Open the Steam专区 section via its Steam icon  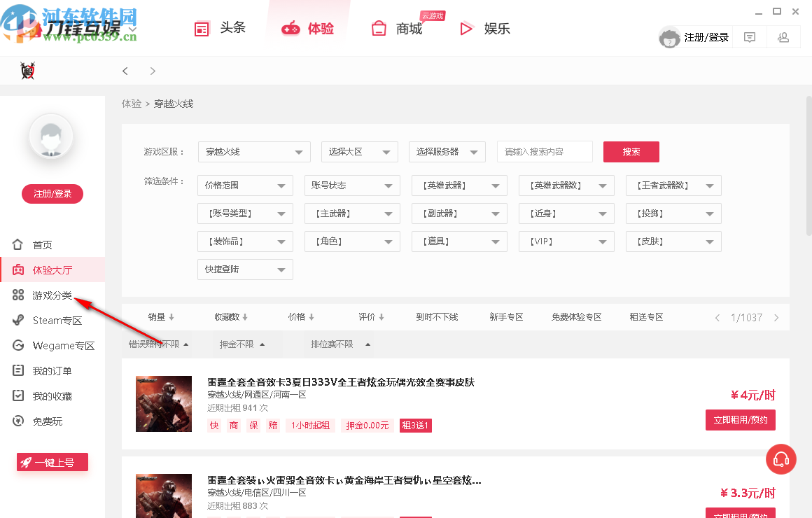18,320
